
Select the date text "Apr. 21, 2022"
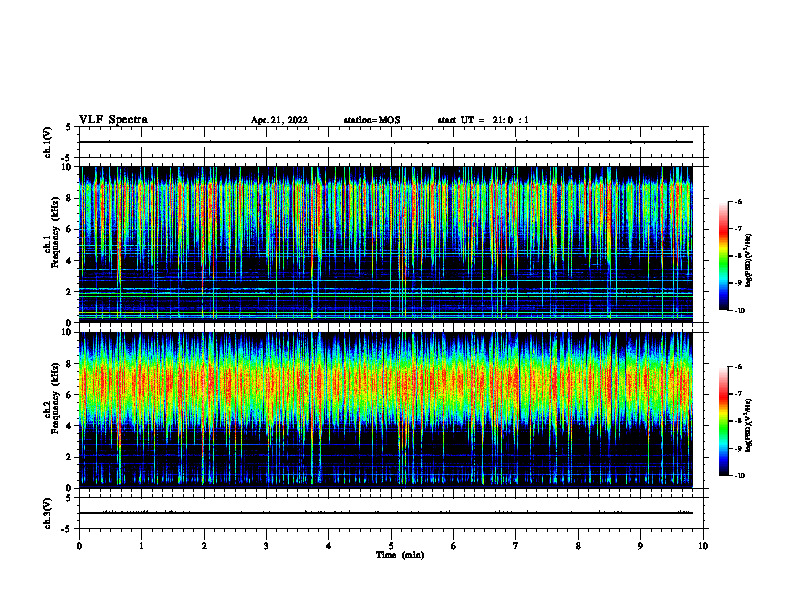[x=279, y=120]
